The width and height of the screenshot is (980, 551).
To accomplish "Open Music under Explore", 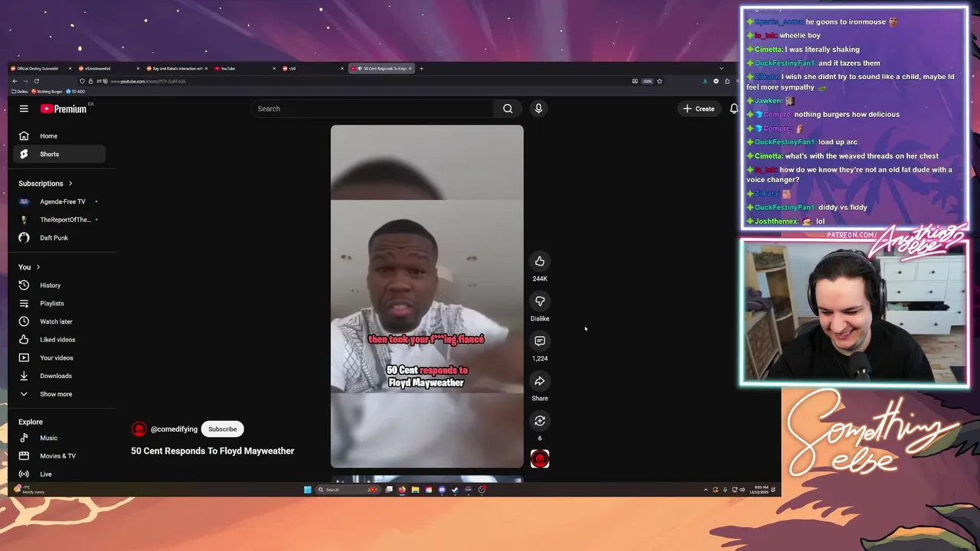I will 59,438.
